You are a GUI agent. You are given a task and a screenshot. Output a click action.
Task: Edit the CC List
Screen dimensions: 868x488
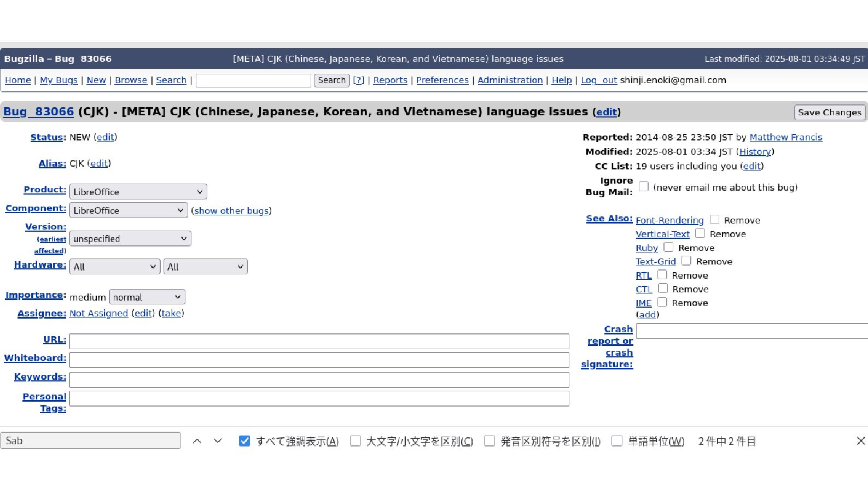pos(752,166)
